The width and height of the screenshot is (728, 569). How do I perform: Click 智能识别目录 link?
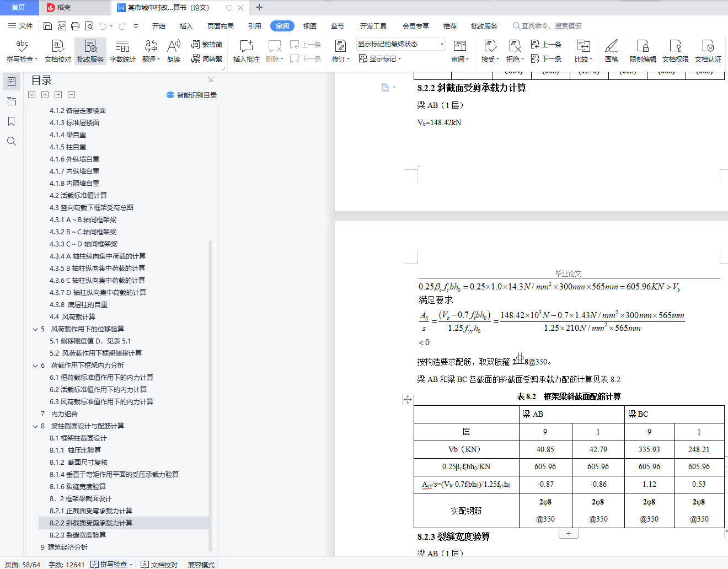pyautogui.click(x=192, y=95)
